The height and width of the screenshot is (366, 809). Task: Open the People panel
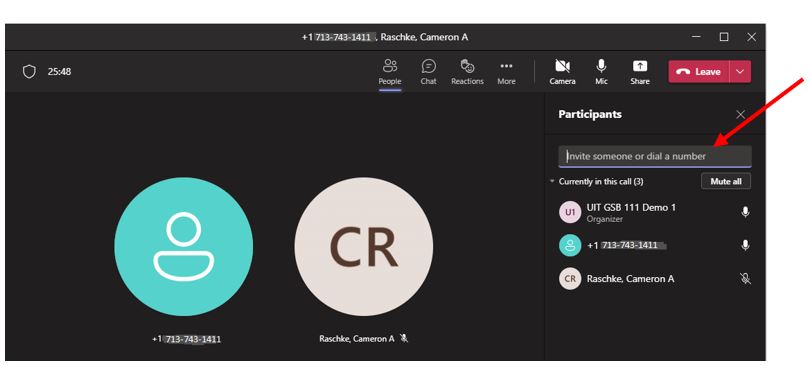tap(390, 72)
